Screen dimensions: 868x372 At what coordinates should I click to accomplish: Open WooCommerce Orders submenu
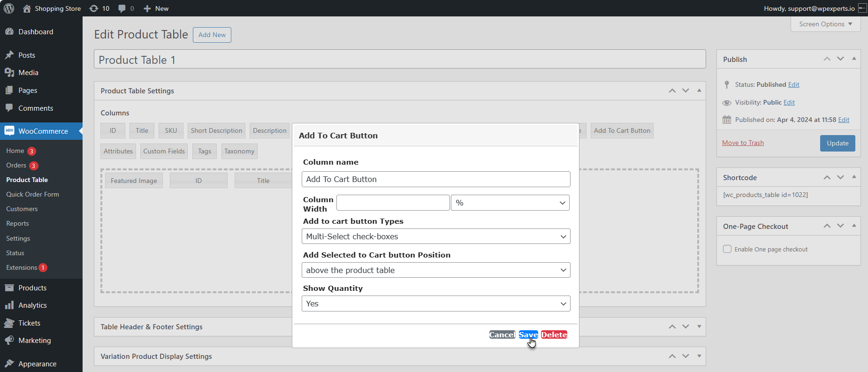click(16, 166)
